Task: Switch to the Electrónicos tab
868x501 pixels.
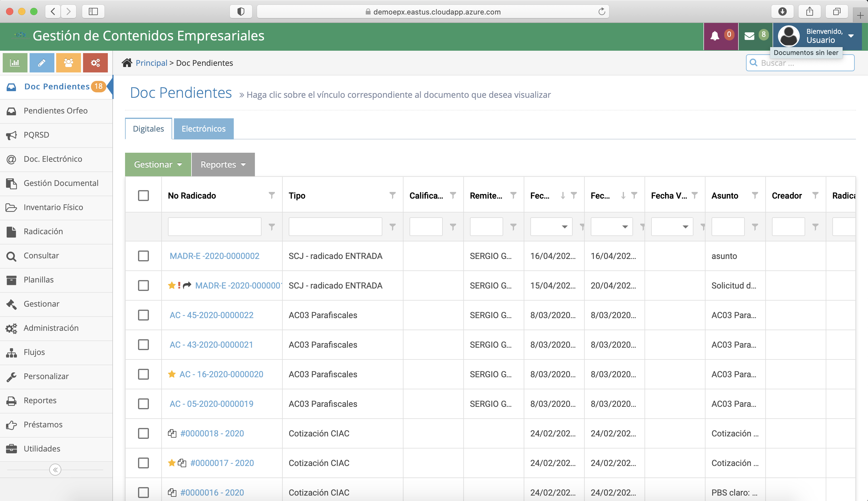Action: 204,129
